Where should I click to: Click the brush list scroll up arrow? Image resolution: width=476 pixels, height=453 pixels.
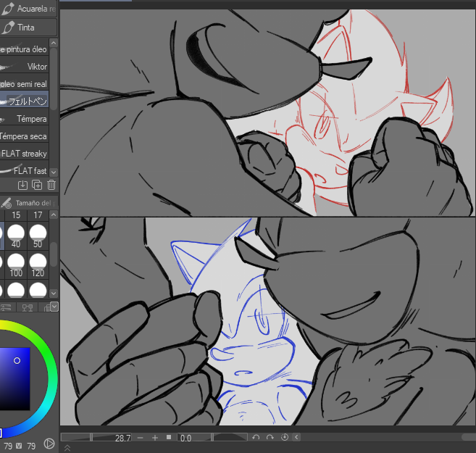tap(54, 43)
